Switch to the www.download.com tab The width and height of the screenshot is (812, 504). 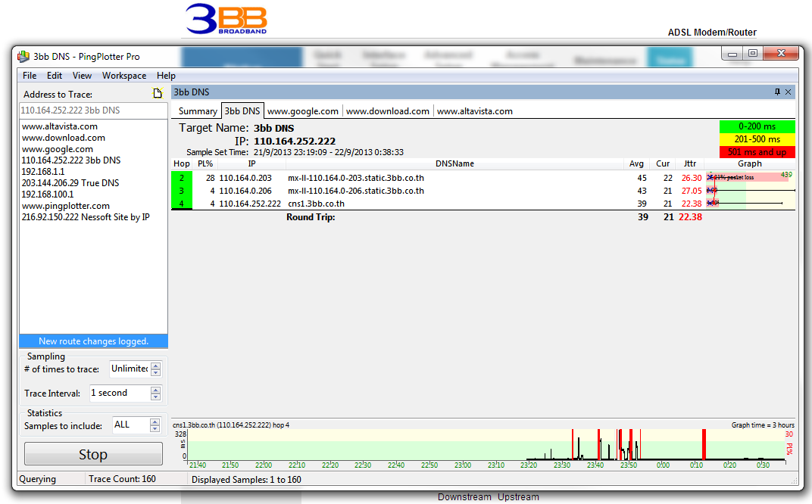pos(387,111)
